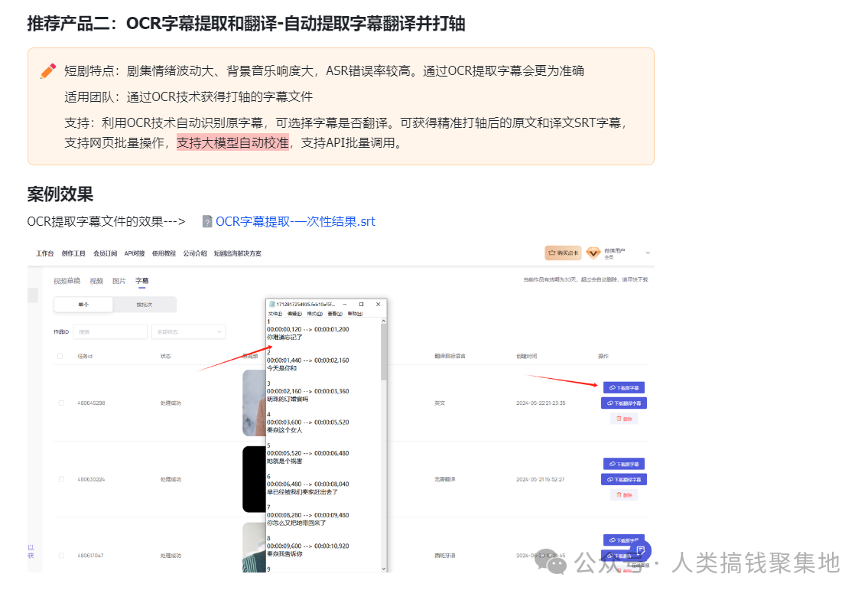Open the floating blue message widget
868x597 pixels.
639,551
